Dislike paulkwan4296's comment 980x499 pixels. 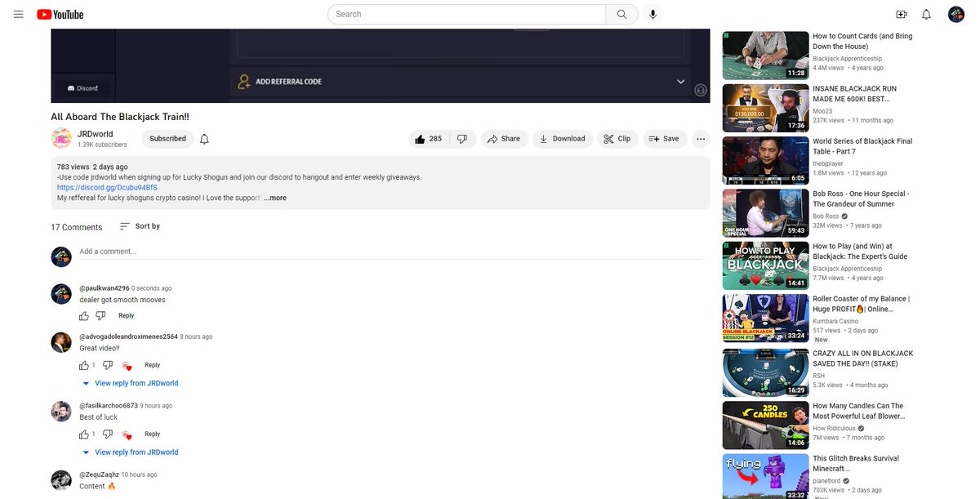coord(100,316)
